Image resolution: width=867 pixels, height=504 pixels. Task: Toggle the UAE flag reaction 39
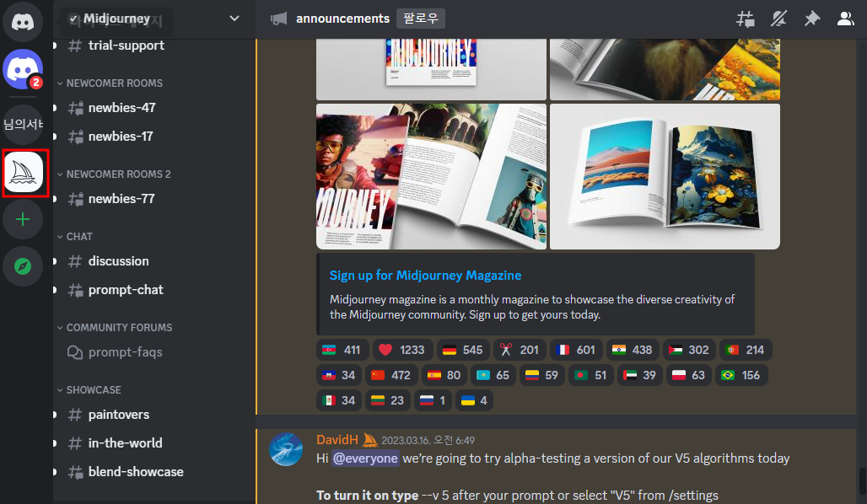(640, 375)
